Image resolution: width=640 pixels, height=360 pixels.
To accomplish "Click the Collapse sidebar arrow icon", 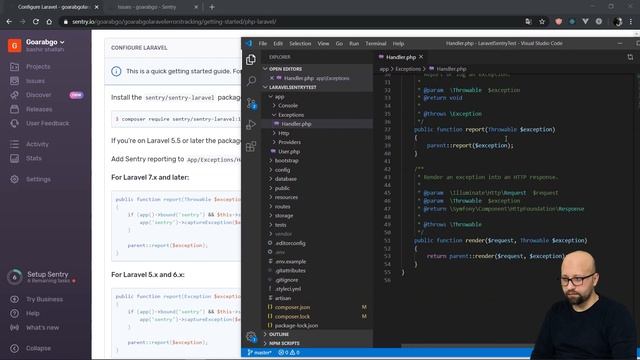I will (14, 348).
